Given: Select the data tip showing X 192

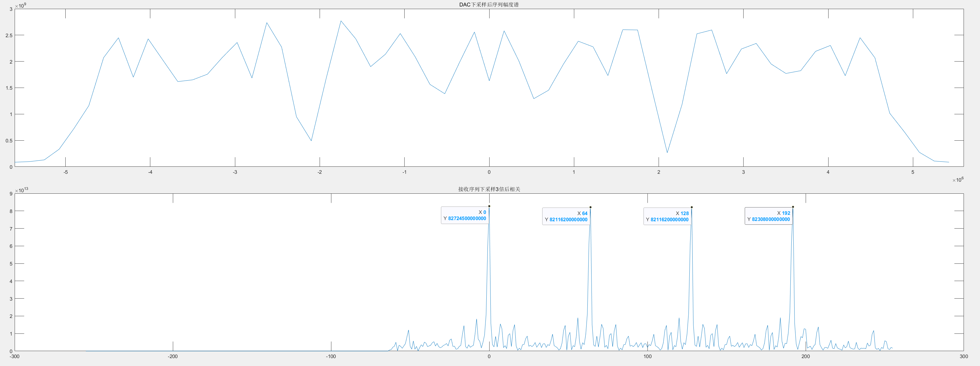Looking at the screenshot, I should point(768,216).
